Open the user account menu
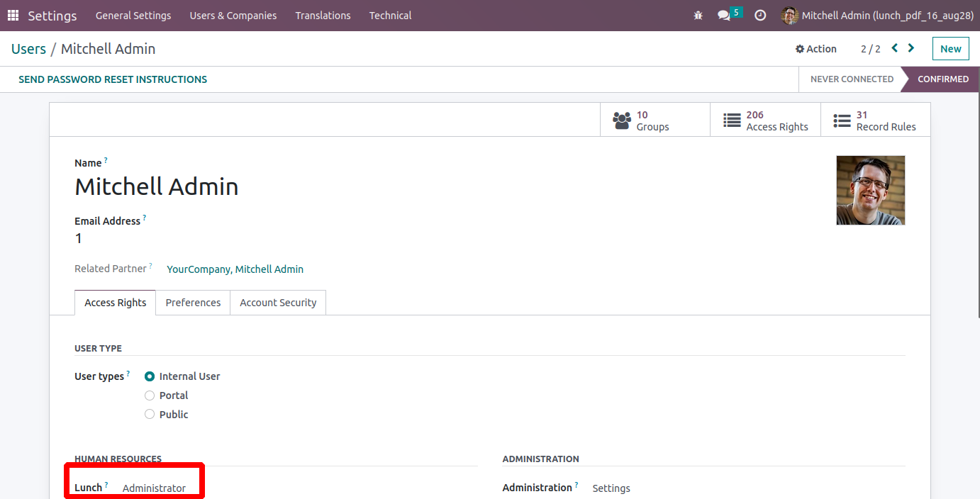The width and height of the screenshot is (980, 499). (878, 16)
